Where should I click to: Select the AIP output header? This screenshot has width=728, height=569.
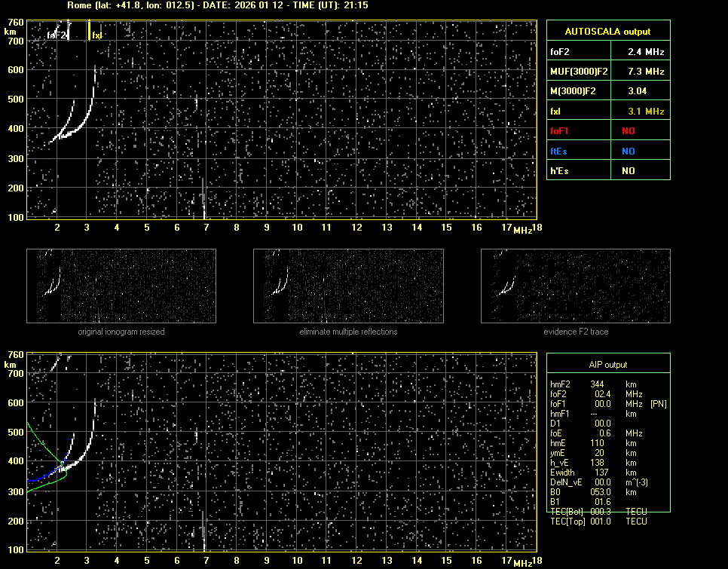click(608, 365)
